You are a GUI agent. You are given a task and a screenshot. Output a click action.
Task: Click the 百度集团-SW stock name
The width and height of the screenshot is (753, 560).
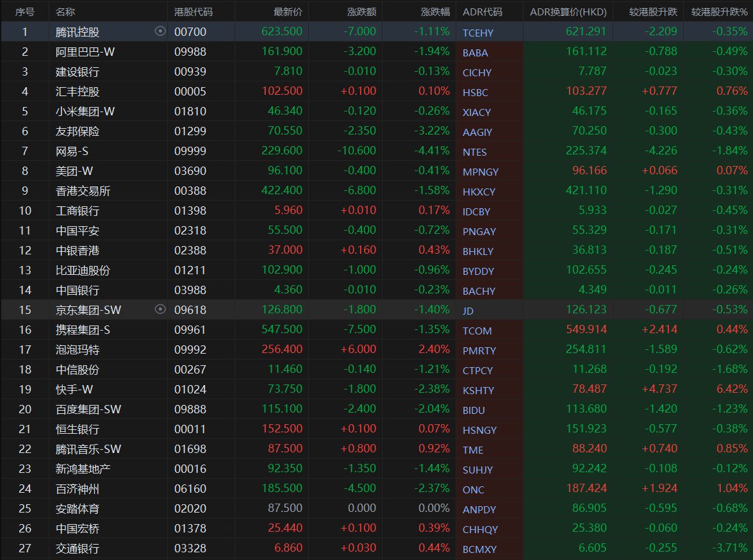[88, 409]
